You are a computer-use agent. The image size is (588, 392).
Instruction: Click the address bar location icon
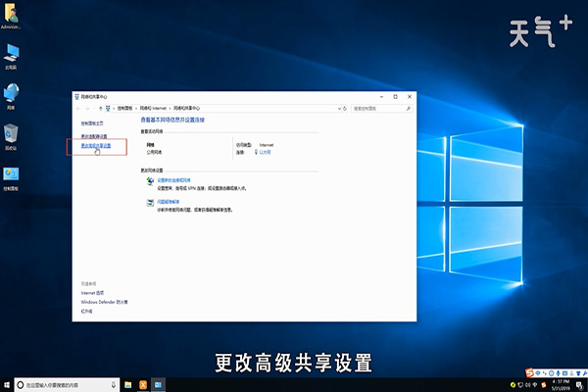[108, 109]
